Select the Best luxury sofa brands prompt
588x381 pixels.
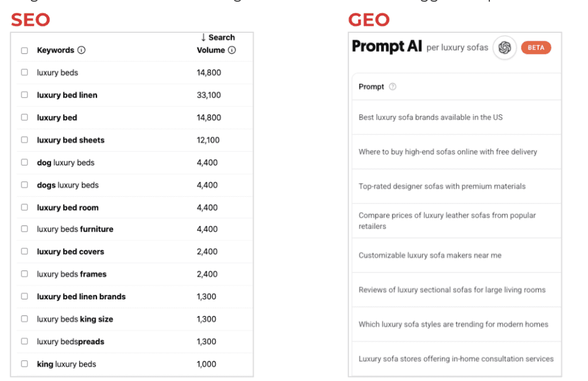coord(430,117)
